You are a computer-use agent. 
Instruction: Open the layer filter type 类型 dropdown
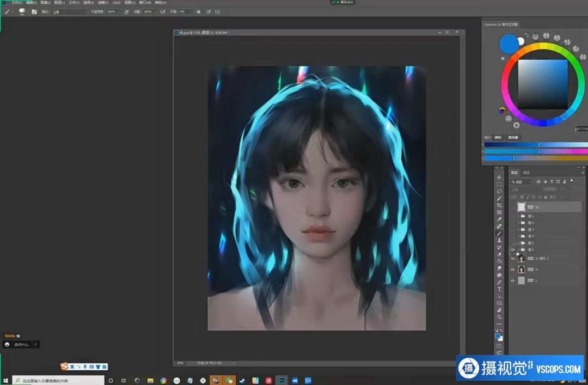tap(522, 182)
